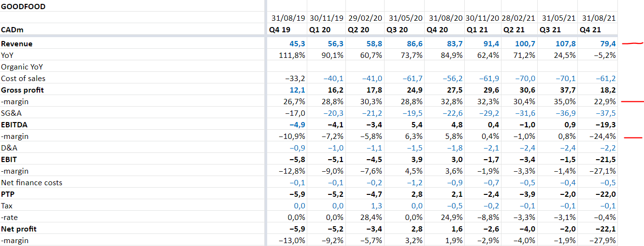This screenshot has width=644, height=246.
Task: Select the Net finance costs label
Action: pyautogui.click(x=31, y=183)
